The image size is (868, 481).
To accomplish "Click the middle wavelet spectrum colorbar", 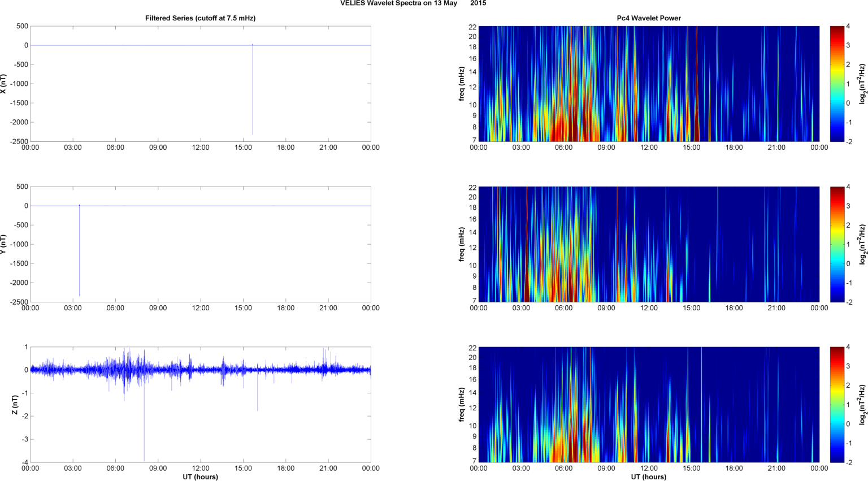I will [x=837, y=244].
